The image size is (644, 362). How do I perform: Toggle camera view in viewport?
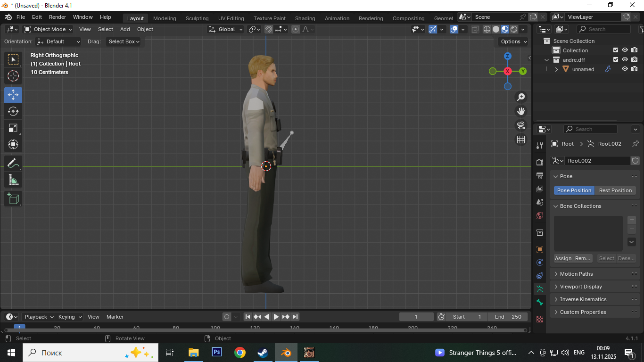(521, 125)
